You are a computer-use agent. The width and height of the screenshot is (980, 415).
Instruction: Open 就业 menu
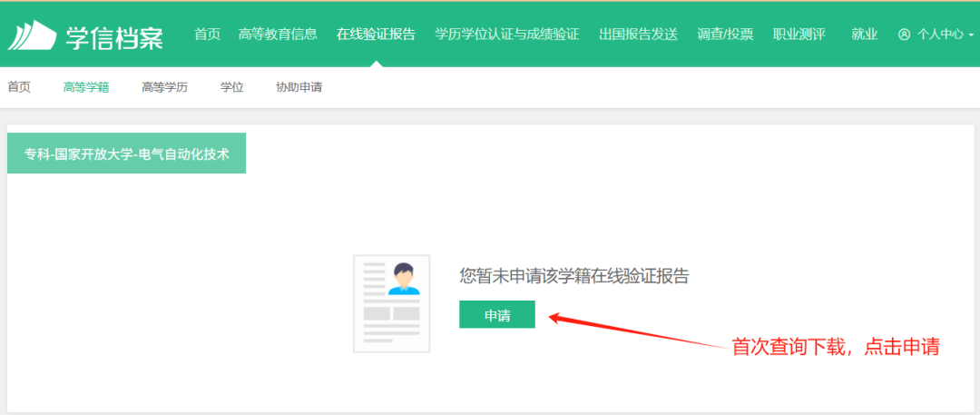(x=865, y=35)
